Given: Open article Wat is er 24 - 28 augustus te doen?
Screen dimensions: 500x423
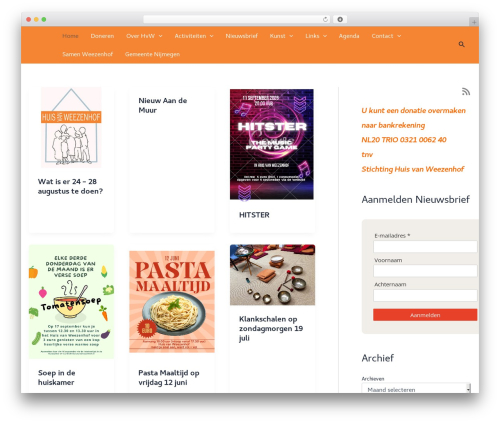Looking at the screenshot, I should click(70, 186).
